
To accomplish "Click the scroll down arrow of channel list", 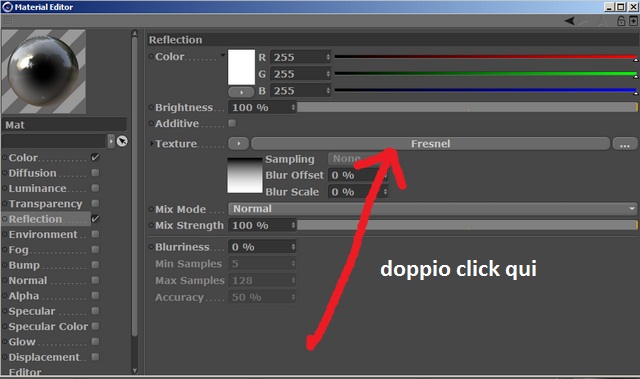I will pos(135,370).
